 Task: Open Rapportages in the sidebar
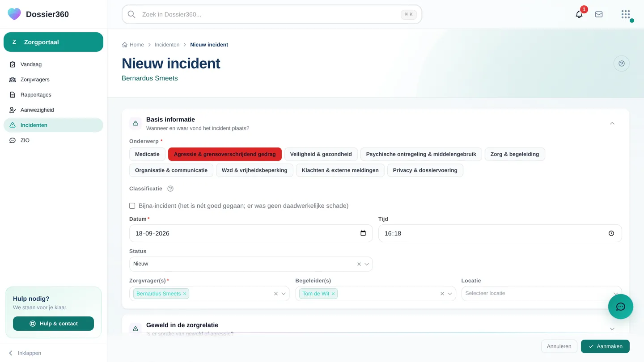53,95
